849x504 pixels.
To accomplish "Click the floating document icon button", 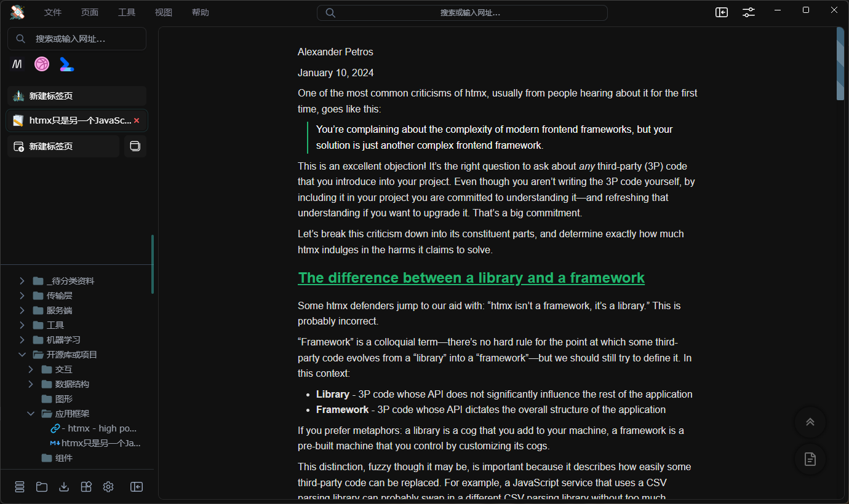I will pos(810,459).
